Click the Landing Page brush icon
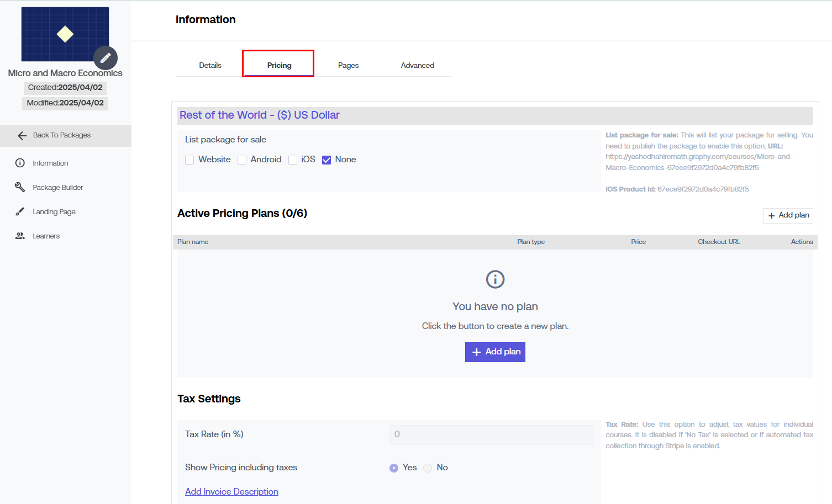The width and height of the screenshot is (832, 504). [20, 211]
